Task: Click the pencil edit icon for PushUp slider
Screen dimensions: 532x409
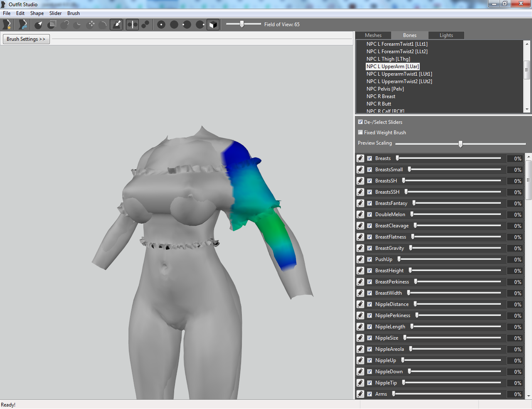Action: click(x=360, y=259)
